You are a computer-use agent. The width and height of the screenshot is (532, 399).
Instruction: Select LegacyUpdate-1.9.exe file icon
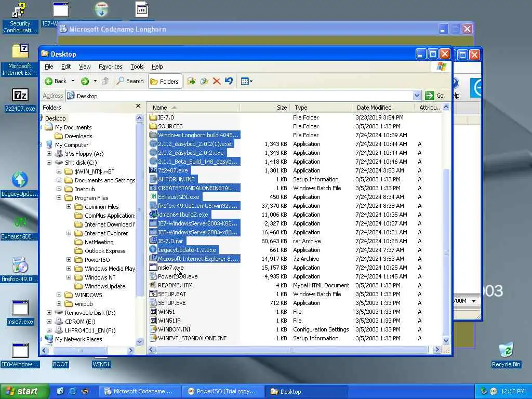coord(153,250)
